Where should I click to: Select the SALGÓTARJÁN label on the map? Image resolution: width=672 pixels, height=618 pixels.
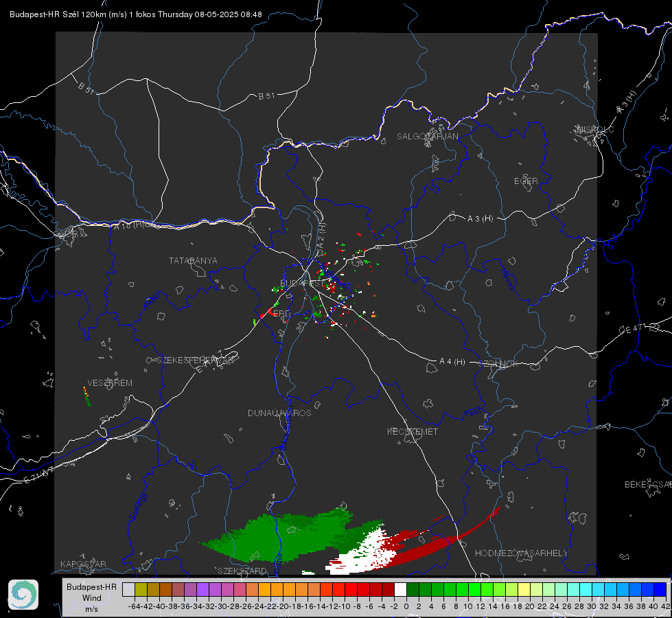point(427,137)
